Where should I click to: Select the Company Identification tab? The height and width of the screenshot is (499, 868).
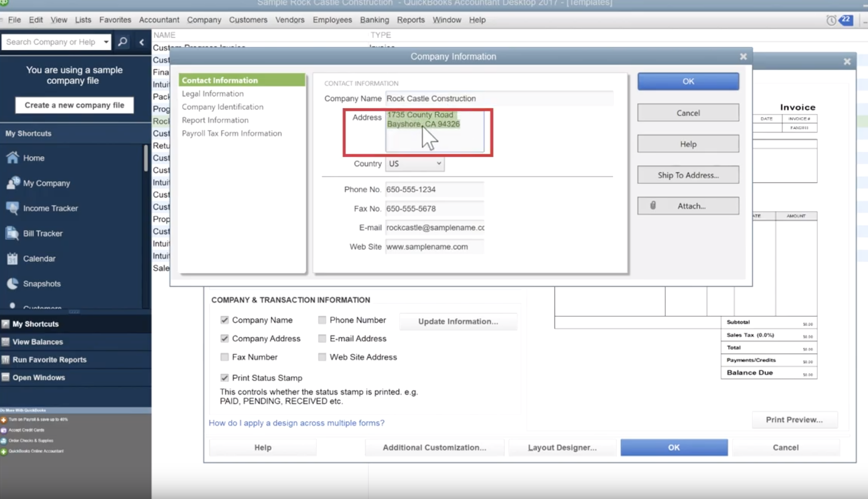coord(222,107)
